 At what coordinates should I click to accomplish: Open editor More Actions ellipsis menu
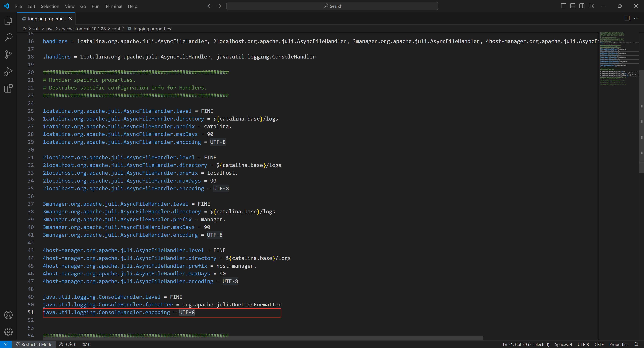[x=636, y=18]
